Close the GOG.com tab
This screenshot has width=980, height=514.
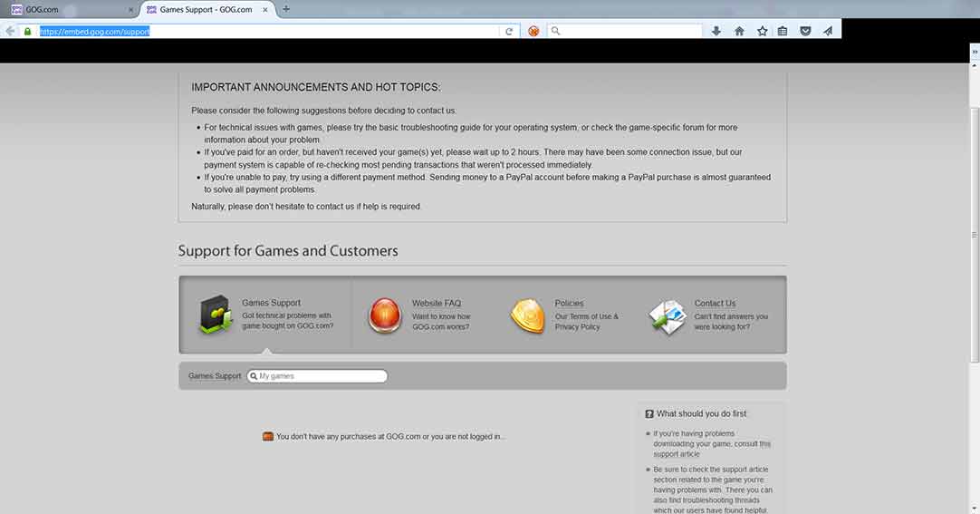tap(130, 9)
